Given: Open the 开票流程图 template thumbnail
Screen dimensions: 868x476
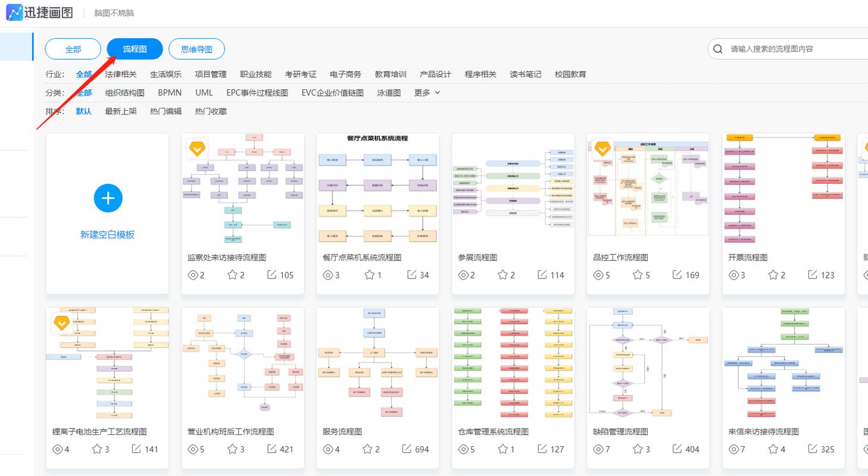Looking at the screenshot, I should [x=783, y=189].
